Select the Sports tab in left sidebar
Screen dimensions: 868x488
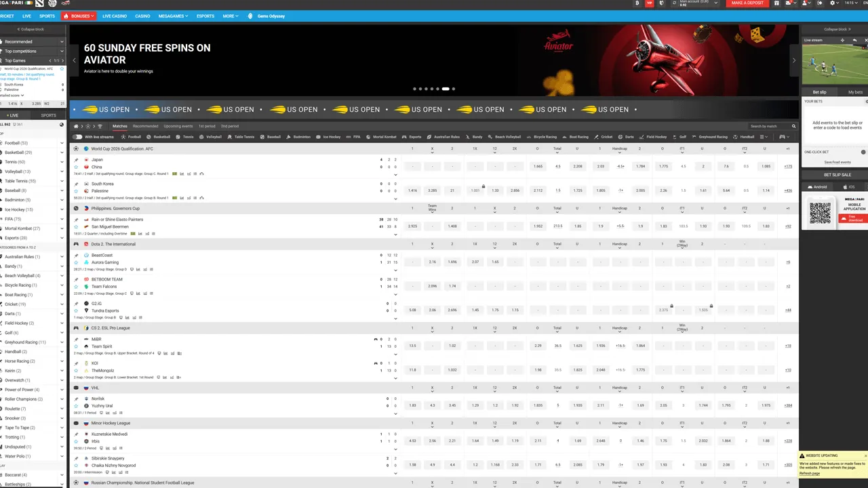click(49, 115)
